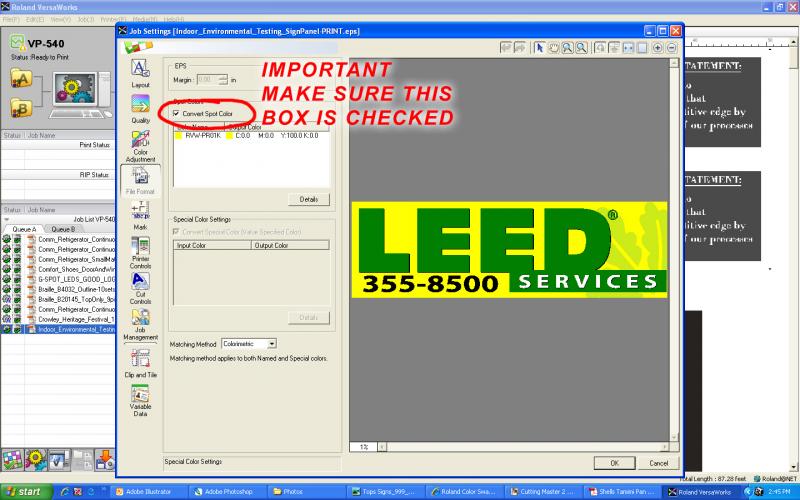Click the Queue A folder icon
Screen dimensions: 800x500
coord(21,79)
